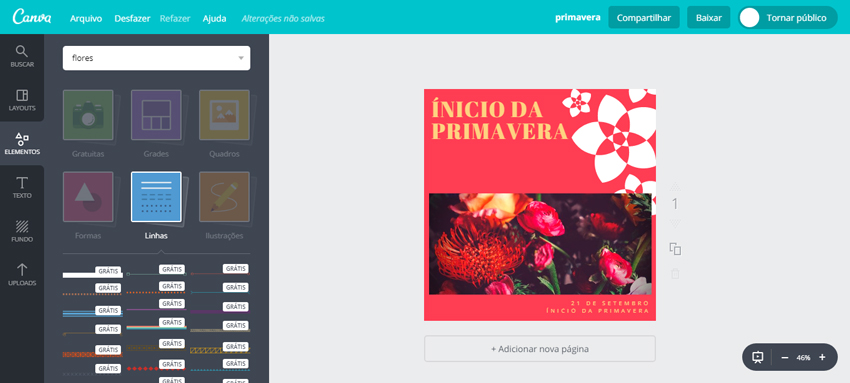Toggle the Tornar público switch
Screen dimensions: 850x383
tap(788, 17)
